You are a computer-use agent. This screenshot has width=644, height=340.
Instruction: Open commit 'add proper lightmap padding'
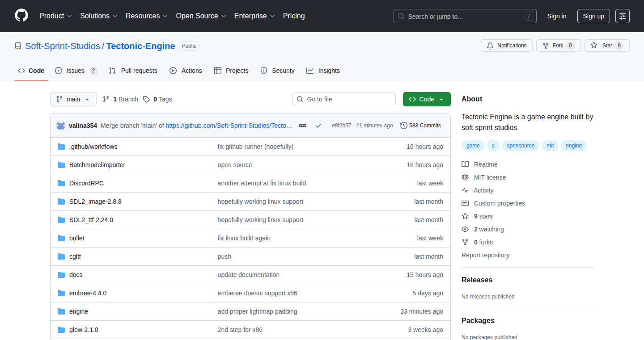pyautogui.click(x=258, y=311)
